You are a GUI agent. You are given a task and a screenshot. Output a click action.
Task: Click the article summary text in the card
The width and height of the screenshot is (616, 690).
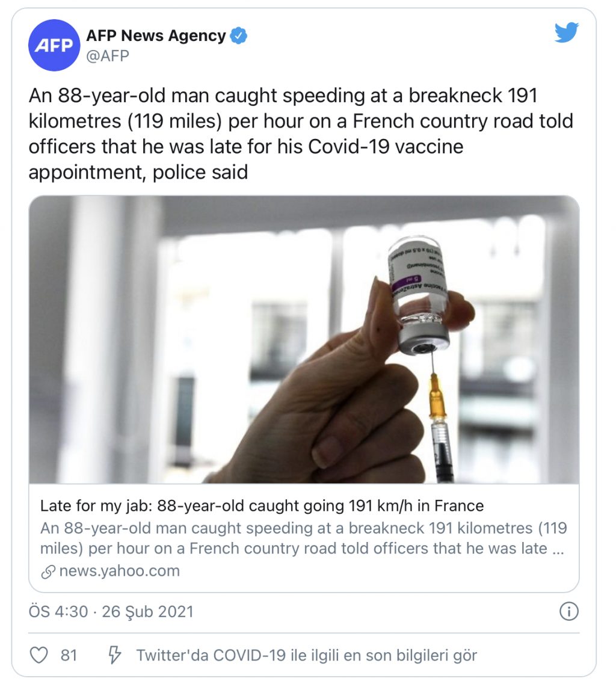pos(304,538)
